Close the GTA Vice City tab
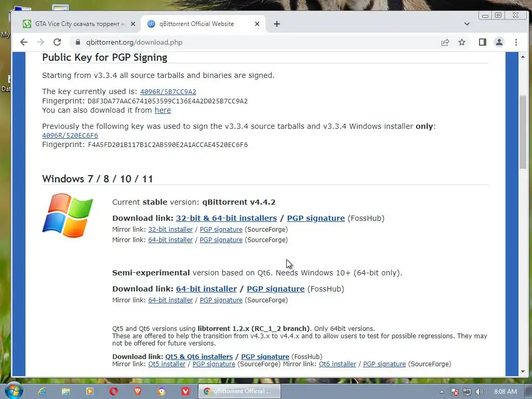 133,24
